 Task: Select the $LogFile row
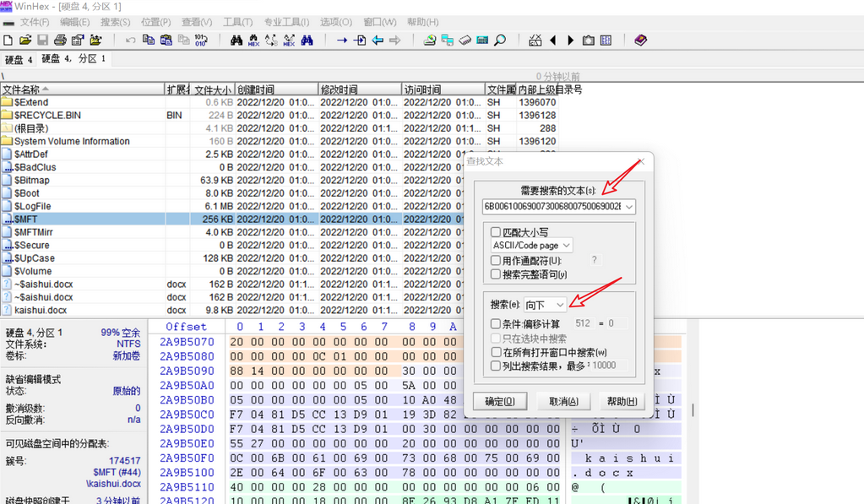tap(231, 206)
